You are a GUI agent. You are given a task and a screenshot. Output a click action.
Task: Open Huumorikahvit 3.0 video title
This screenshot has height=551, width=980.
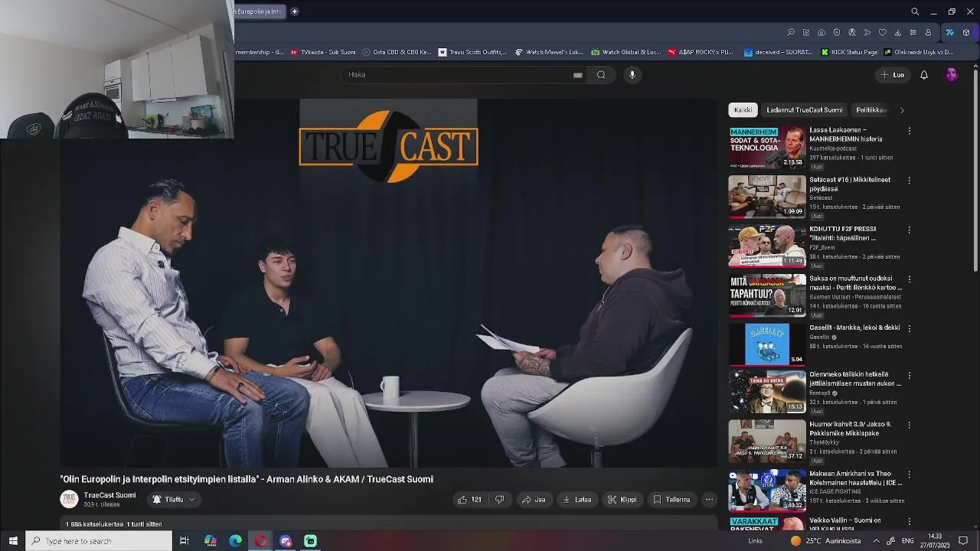pos(851,429)
